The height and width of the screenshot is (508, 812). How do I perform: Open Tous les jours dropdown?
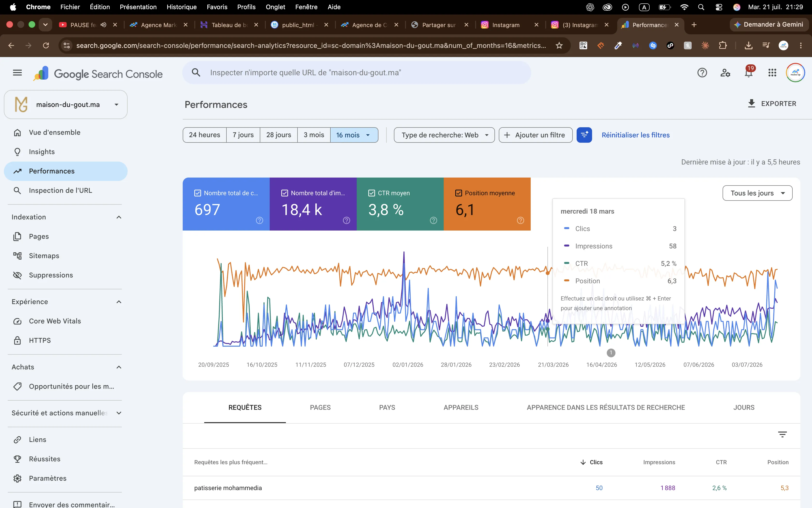[x=757, y=193]
